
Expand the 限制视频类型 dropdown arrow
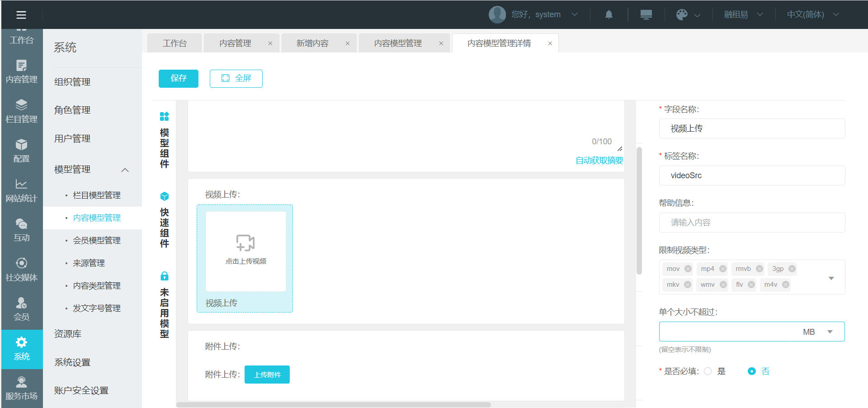(831, 278)
